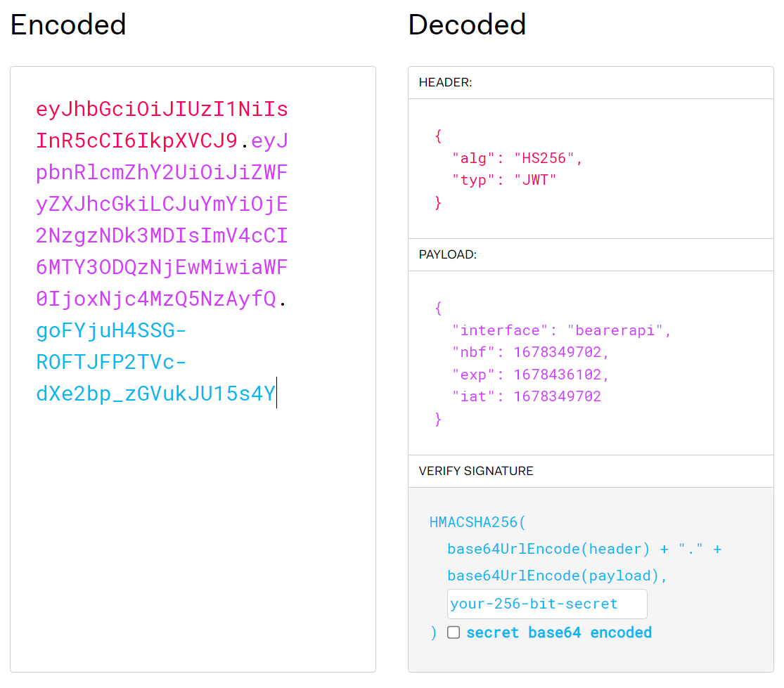Click the "nbf" claim line in payload
Screen dimensions: 784x688
point(531,352)
